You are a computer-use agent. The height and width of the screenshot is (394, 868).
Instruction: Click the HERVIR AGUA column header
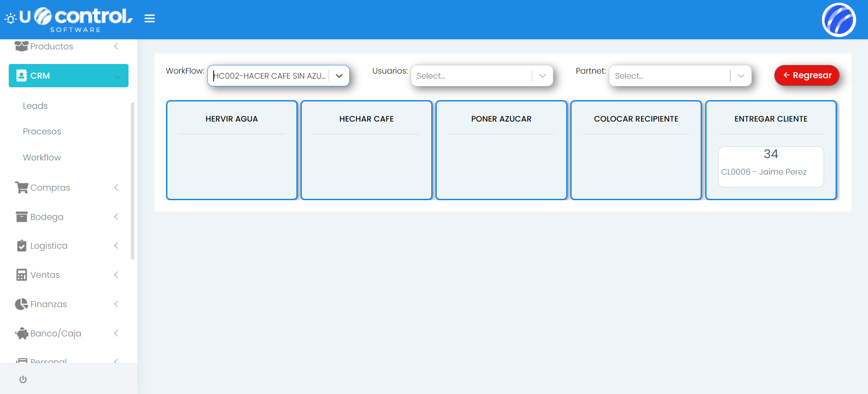pos(232,119)
